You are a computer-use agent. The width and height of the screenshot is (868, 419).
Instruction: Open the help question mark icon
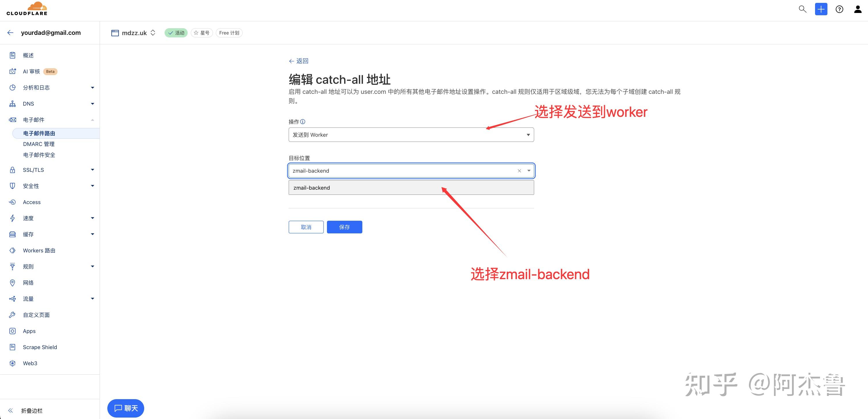pyautogui.click(x=839, y=9)
